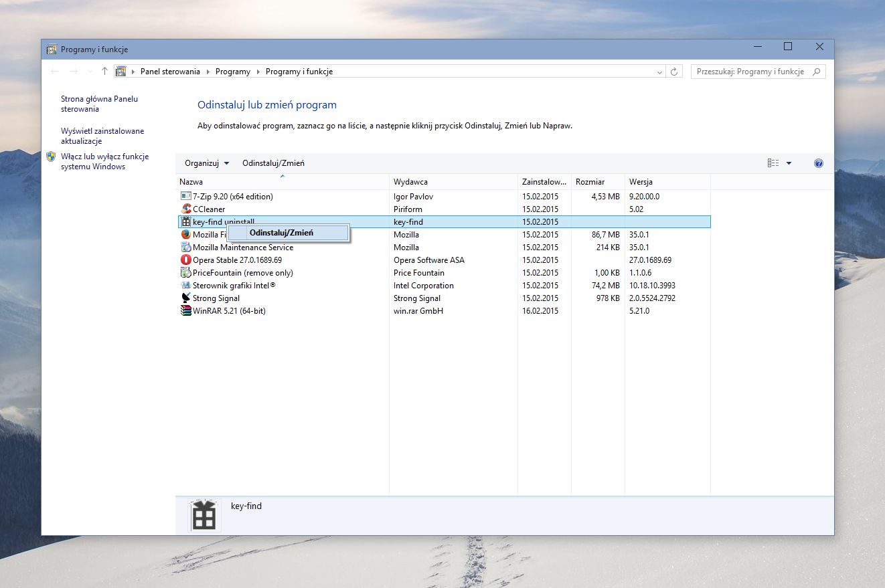This screenshot has width=885, height=588.
Task: Click Panel sterowania in the breadcrumb
Action: click(170, 72)
